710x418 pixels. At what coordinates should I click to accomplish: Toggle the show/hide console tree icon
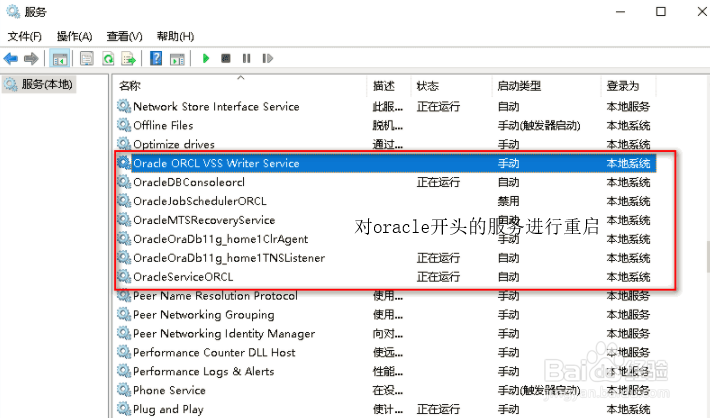click(60, 58)
